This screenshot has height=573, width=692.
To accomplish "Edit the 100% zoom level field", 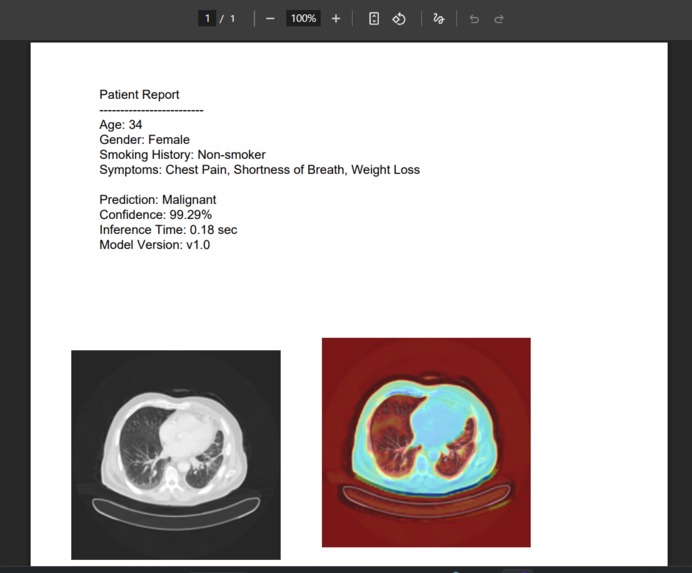I will 303,19.
